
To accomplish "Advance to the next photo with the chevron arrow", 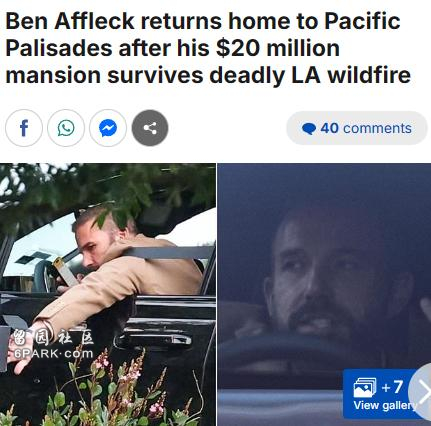I will click(423, 392).
